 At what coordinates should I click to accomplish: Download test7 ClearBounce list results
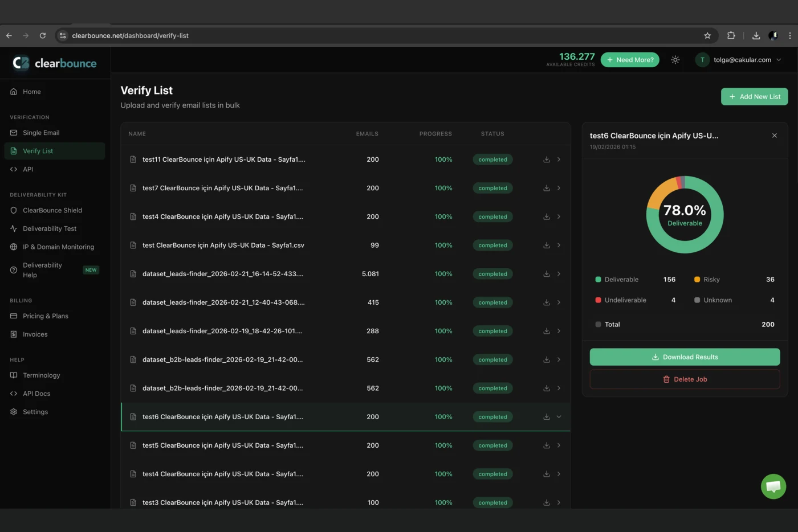(x=547, y=188)
